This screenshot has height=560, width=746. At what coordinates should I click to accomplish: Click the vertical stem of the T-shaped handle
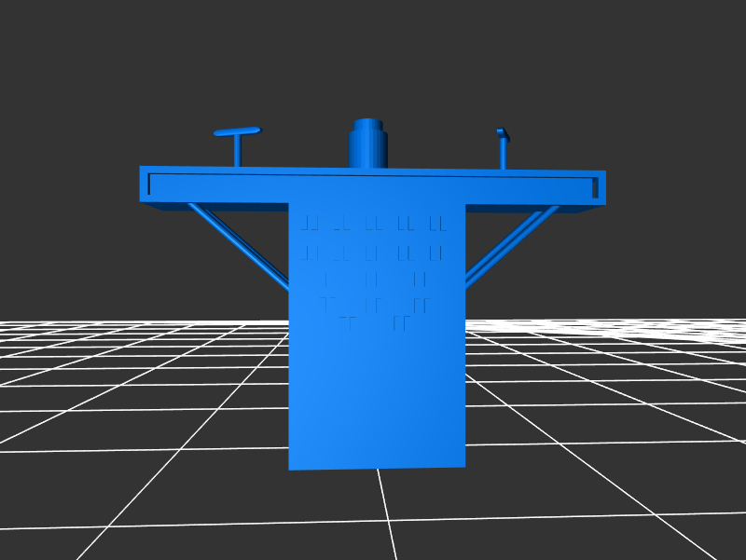(237, 151)
